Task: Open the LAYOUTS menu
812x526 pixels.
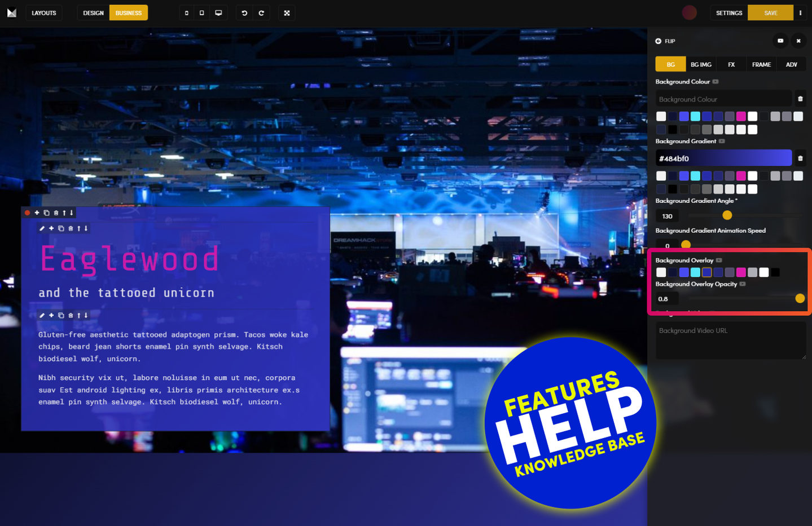Action: click(44, 13)
